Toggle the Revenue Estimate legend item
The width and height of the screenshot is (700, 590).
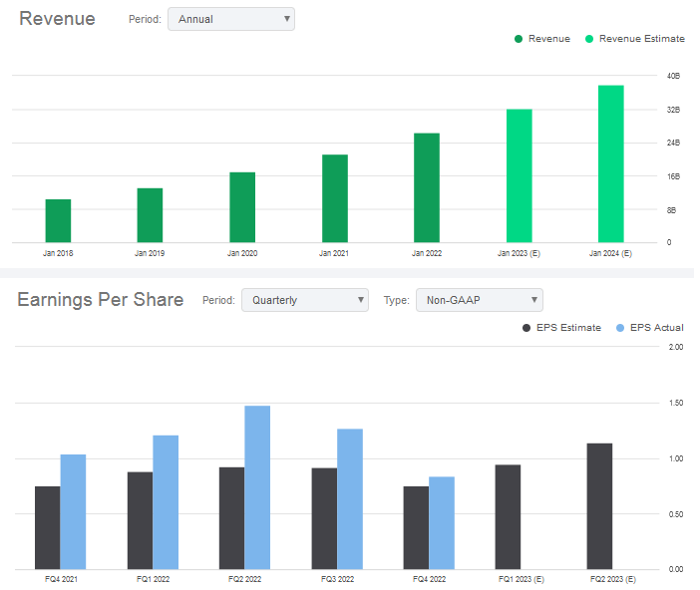click(x=635, y=39)
